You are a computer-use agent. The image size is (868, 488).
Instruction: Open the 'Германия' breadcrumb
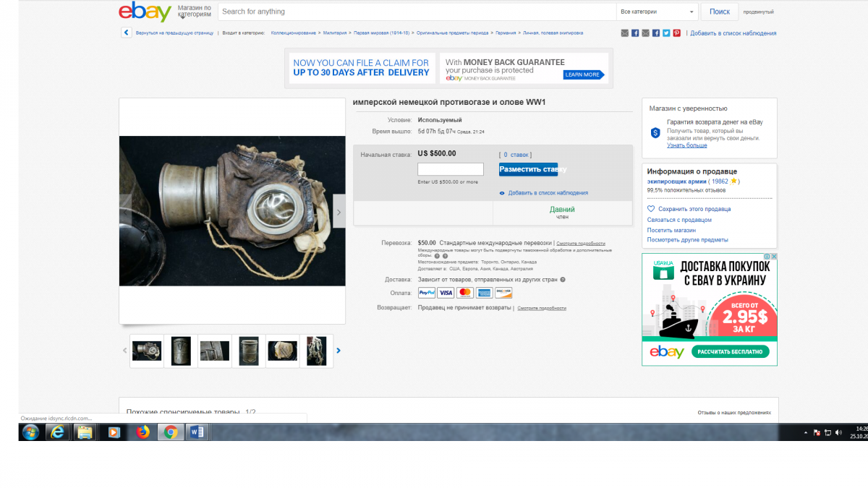506,33
